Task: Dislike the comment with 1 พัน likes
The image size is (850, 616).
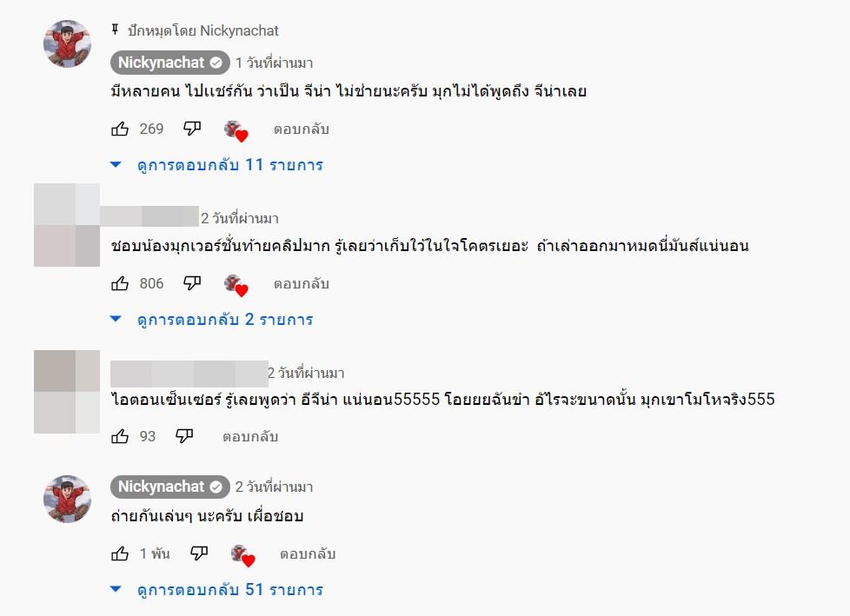Action: 198,553
